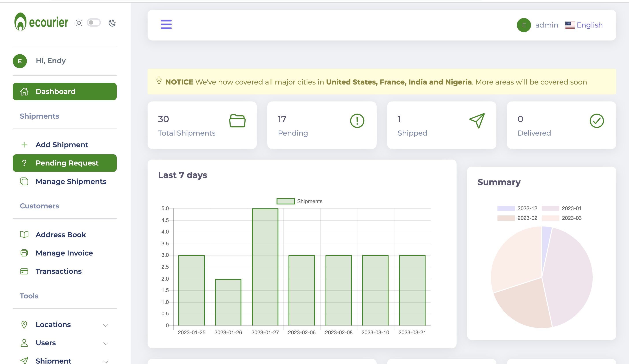
Task: Open the admin user profile
Action: pyautogui.click(x=546, y=25)
